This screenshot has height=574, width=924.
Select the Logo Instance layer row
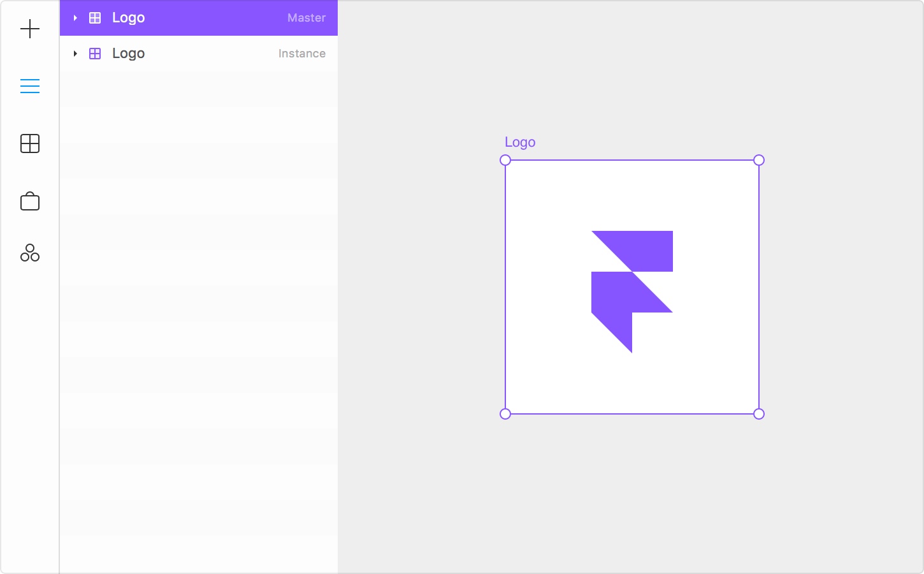click(199, 54)
